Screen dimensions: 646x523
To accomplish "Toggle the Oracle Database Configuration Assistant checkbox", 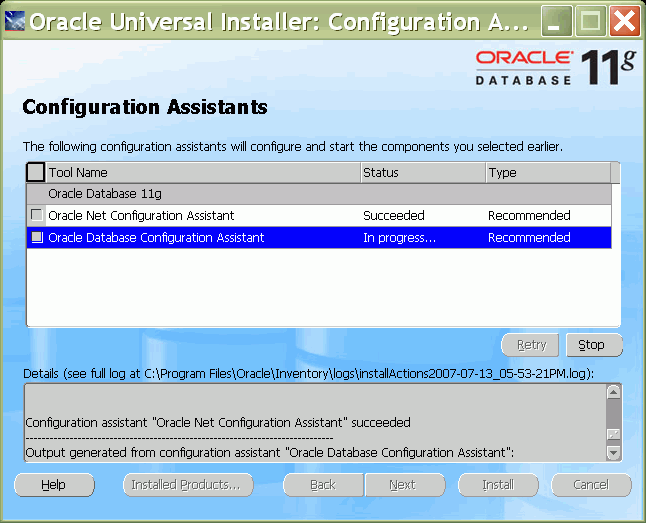I will coord(37,238).
